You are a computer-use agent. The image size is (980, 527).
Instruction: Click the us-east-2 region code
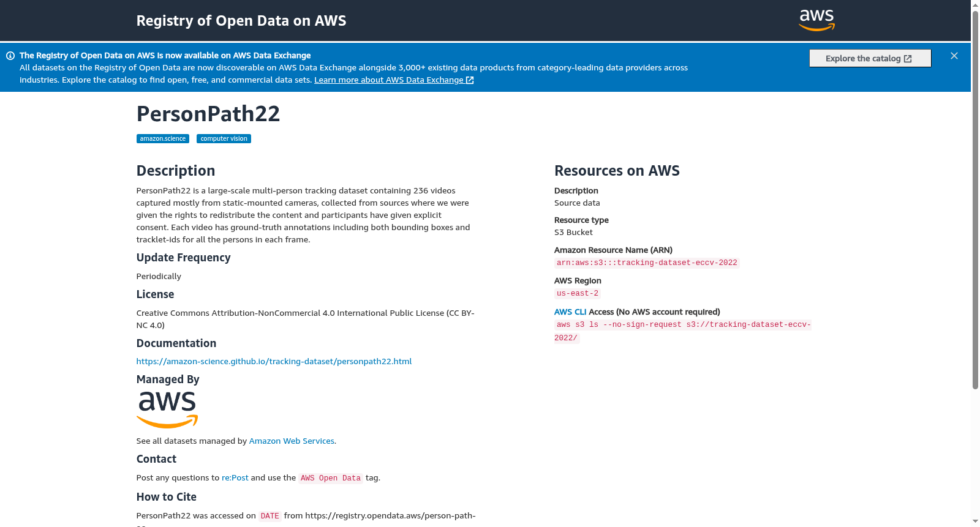pos(578,294)
